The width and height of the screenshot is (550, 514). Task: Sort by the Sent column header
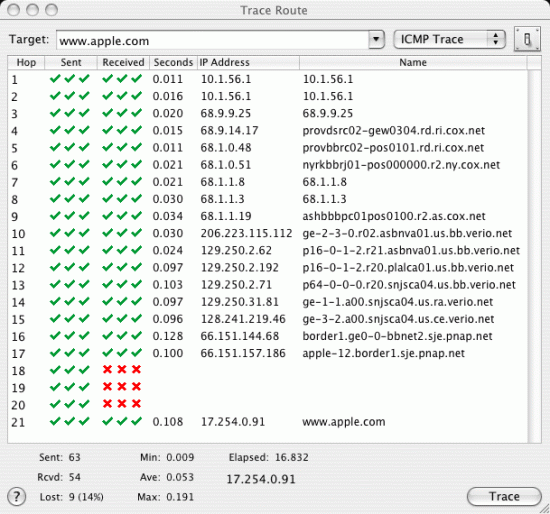(71, 62)
